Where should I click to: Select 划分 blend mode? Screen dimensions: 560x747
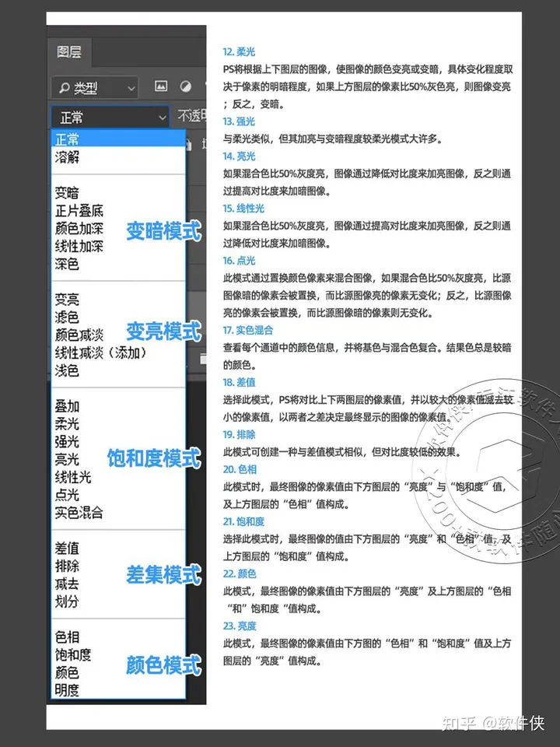[x=67, y=601]
